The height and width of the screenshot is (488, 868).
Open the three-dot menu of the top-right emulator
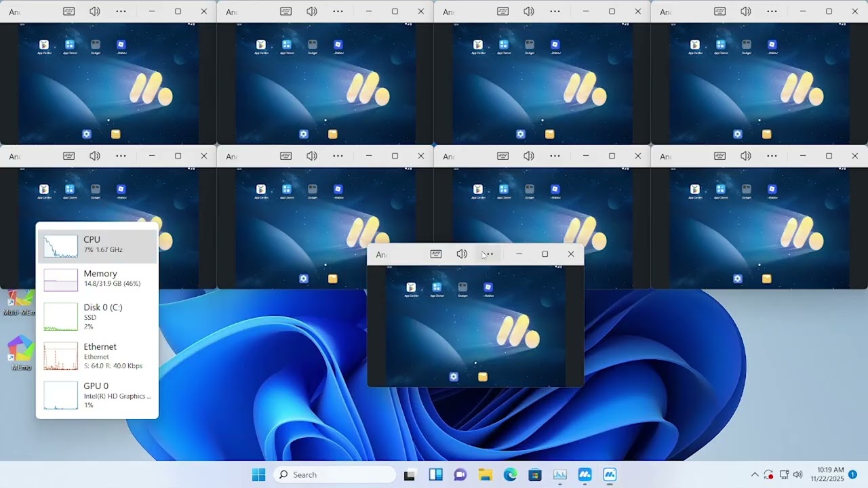click(772, 12)
